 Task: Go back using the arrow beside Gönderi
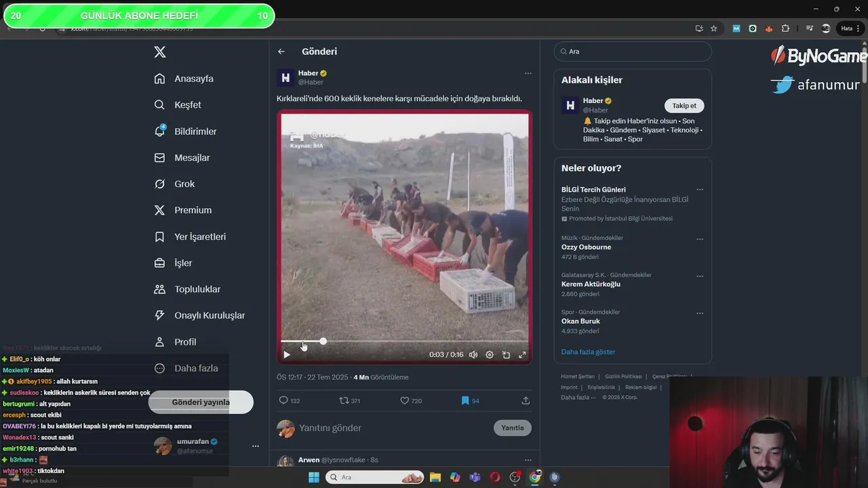281,52
